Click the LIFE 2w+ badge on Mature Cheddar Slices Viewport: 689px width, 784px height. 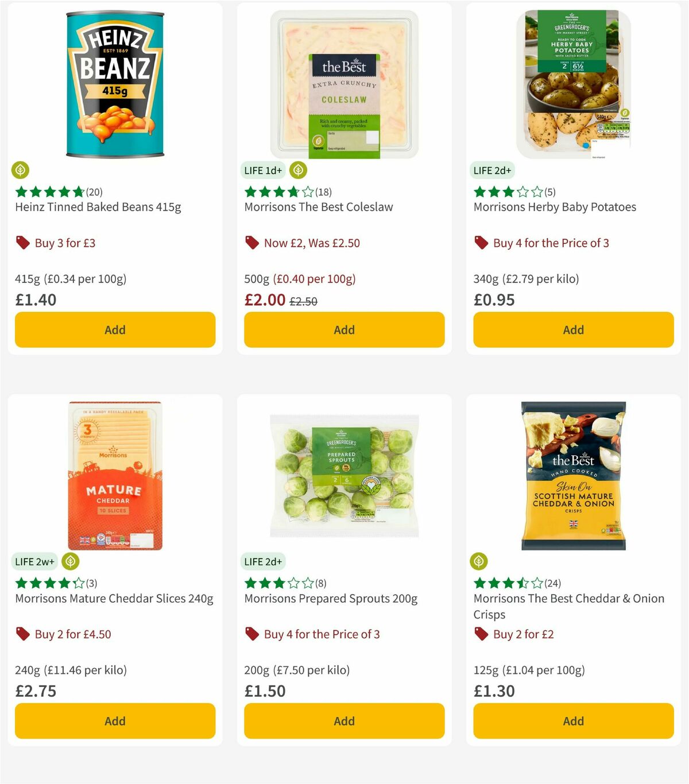pyautogui.click(x=34, y=561)
